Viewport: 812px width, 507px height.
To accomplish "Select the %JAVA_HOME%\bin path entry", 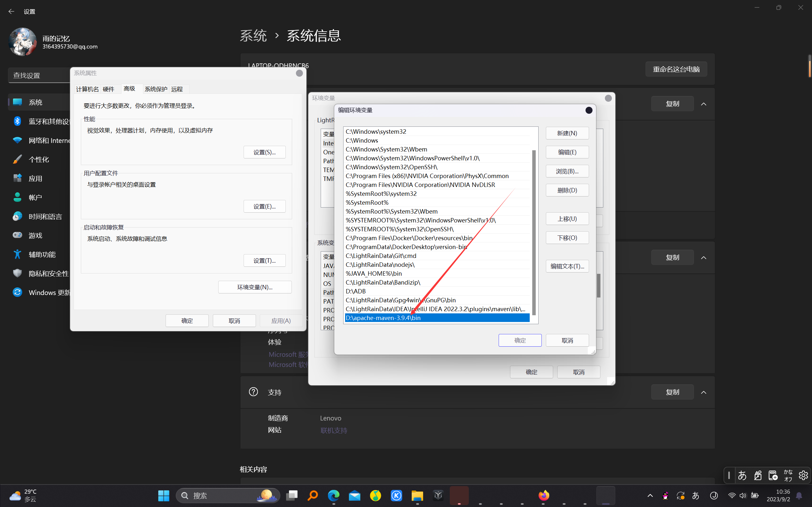I will click(x=373, y=273).
